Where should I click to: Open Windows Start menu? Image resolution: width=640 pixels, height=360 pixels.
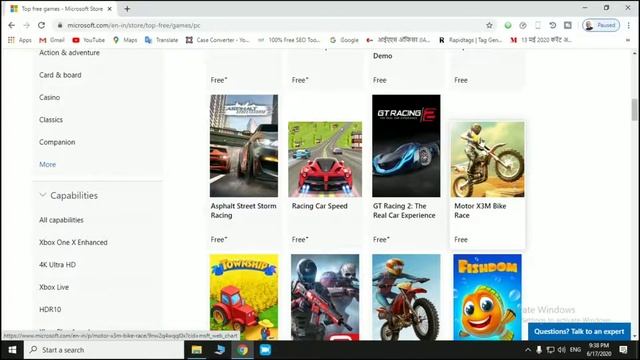12,350
